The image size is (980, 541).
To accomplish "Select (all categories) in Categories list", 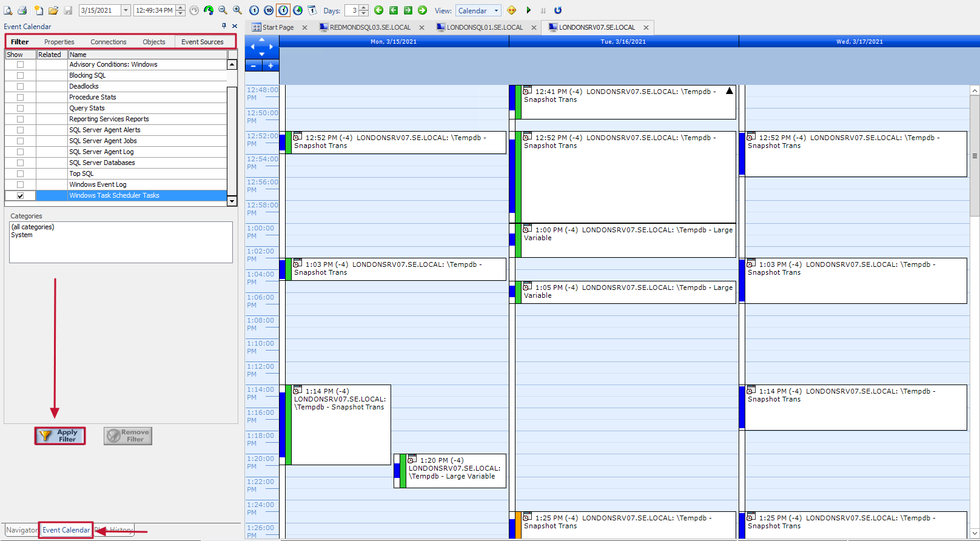I will point(33,227).
